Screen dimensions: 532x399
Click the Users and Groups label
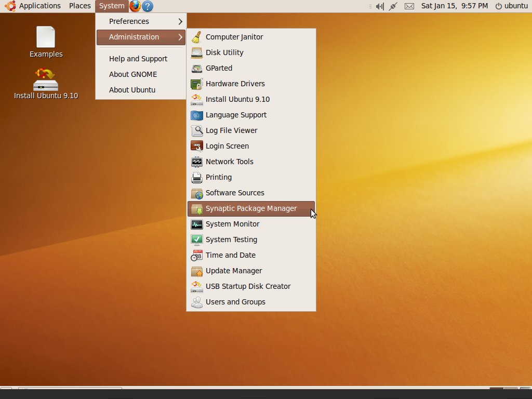click(235, 302)
